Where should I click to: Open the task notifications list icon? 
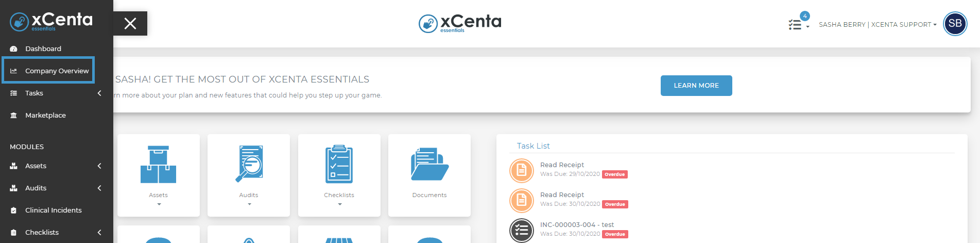pos(795,24)
